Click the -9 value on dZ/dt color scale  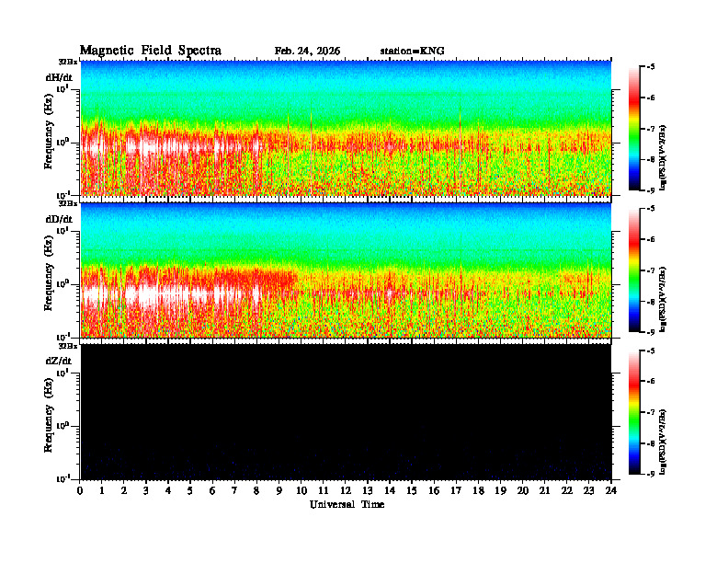[651, 474]
